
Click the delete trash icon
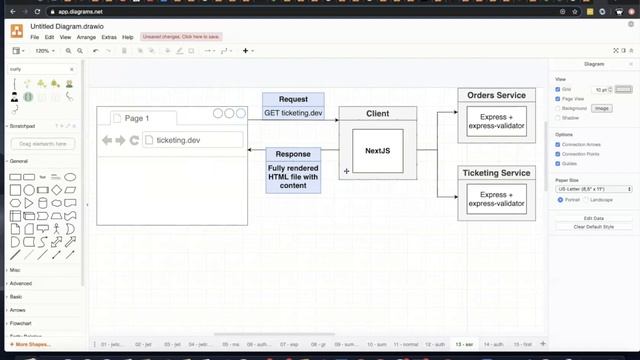124,51
